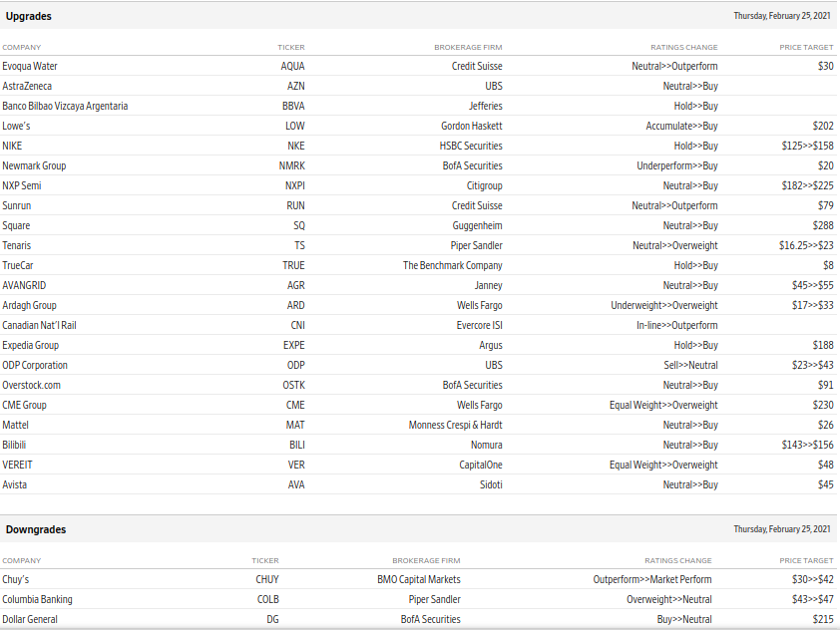Select the Columbia Banking company name
This screenshot has width=840, height=630.
pyautogui.click(x=37, y=599)
